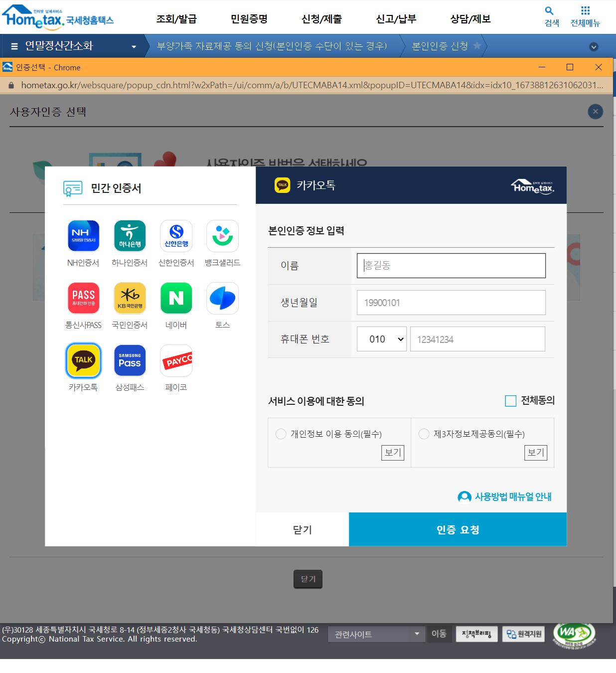
Task: Choose the KB 국민인증서 icon
Action: 130,298
